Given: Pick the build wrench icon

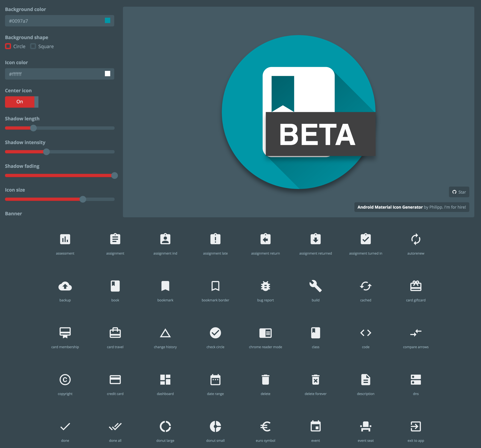Looking at the screenshot, I should coord(315,286).
